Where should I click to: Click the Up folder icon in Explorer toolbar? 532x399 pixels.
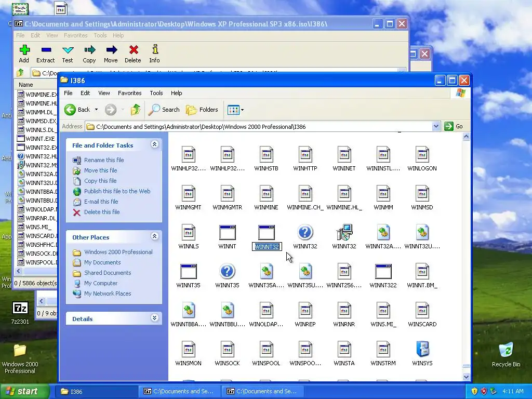click(x=136, y=110)
